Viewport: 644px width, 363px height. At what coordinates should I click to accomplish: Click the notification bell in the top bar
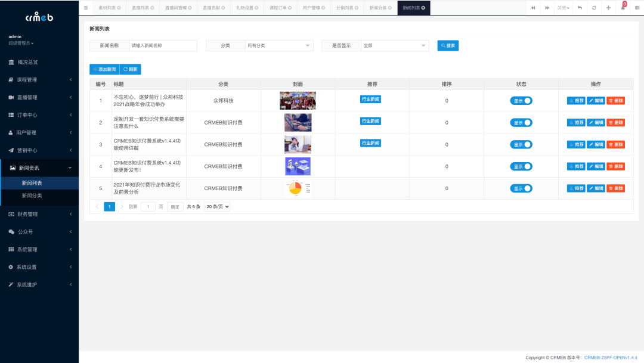point(624,8)
